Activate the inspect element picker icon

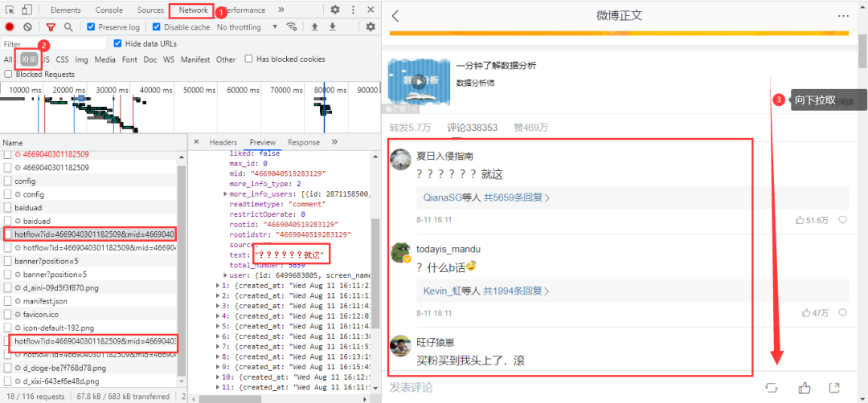[10, 10]
